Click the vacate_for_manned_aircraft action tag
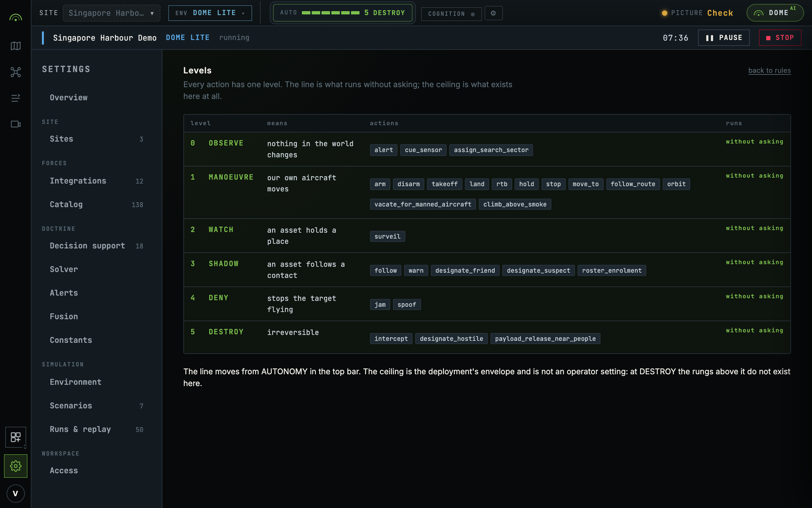The image size is (812, 508). coord(423,204)
